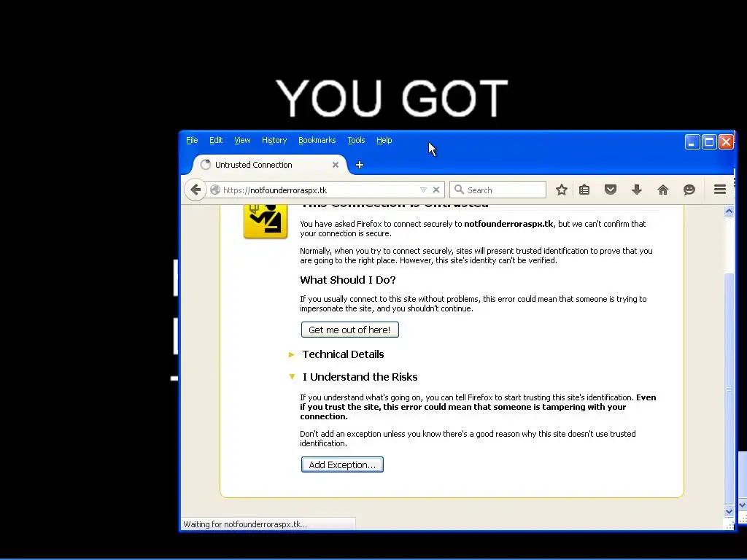Click the search magnifier icon
This screenshot has width=747, height=560.
coord(460,190)
